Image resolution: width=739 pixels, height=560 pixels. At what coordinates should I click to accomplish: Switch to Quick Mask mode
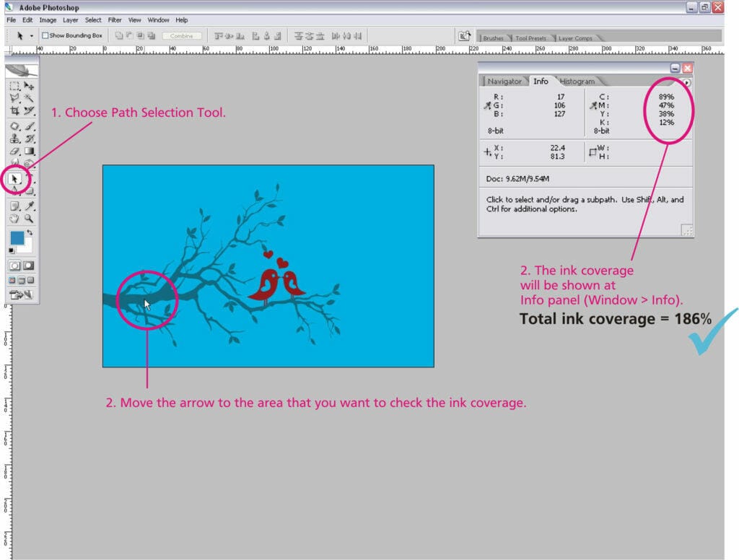[29, 266]
